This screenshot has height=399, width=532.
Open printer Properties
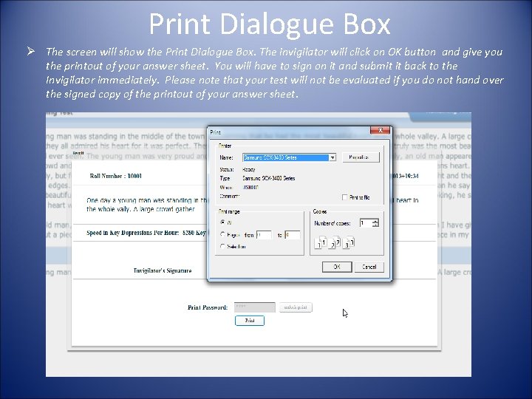[361, 157]
